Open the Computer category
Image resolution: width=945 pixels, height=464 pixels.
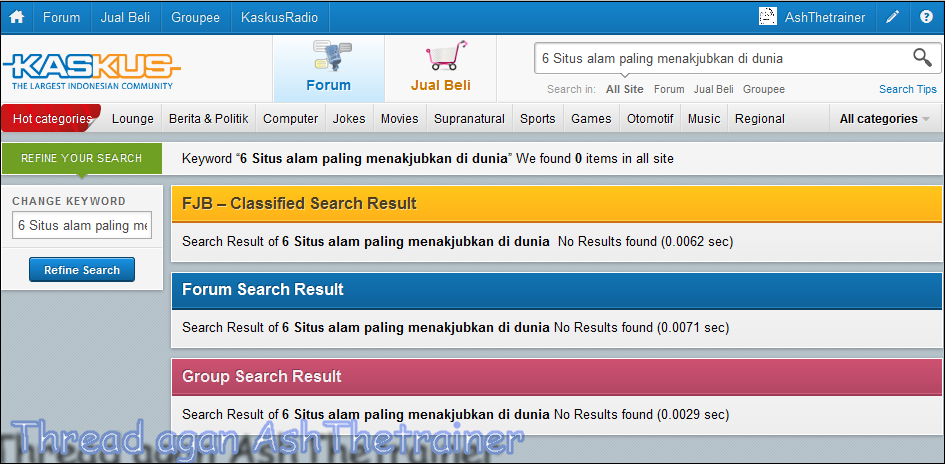coord(290,119)
